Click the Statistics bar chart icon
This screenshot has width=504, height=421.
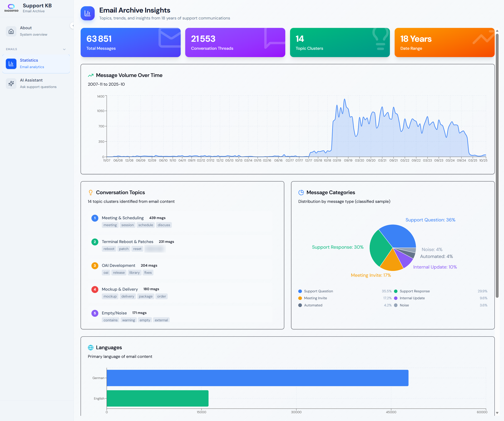click(11, 64)
